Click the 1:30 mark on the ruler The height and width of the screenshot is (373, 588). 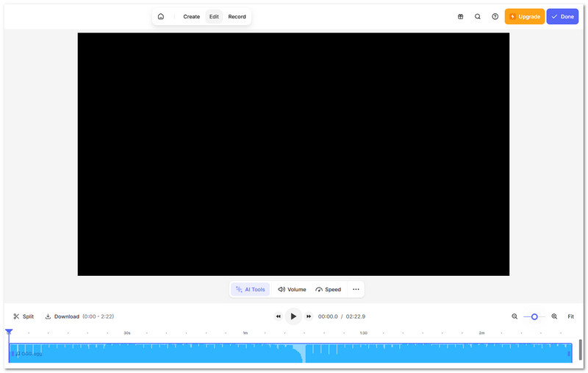pyautogui.click(x=363, y=333)
